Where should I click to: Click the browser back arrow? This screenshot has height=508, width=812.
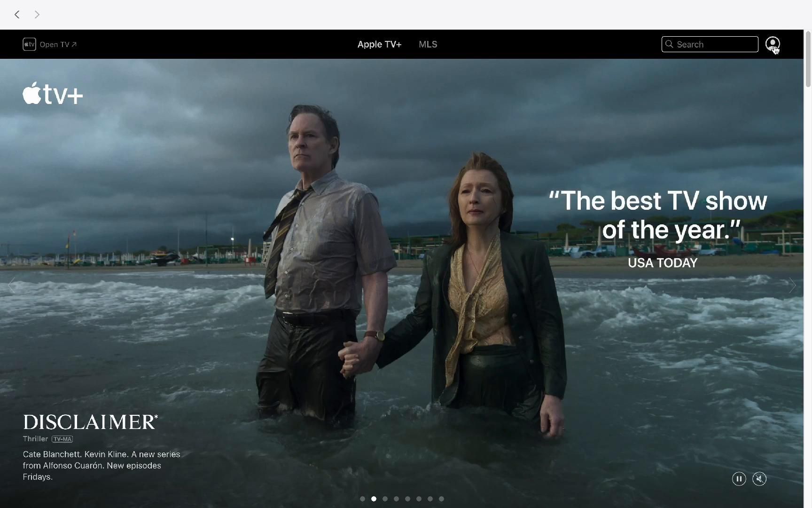[x=17, y=15]
